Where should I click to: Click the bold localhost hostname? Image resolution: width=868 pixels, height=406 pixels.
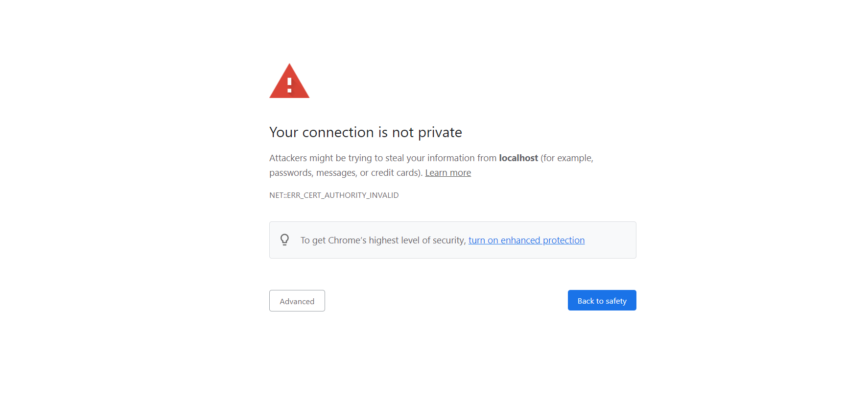(518, 158)
